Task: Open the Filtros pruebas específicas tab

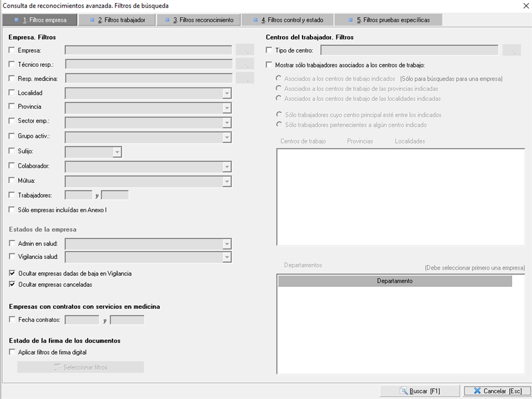Action: tap(388, 20)
